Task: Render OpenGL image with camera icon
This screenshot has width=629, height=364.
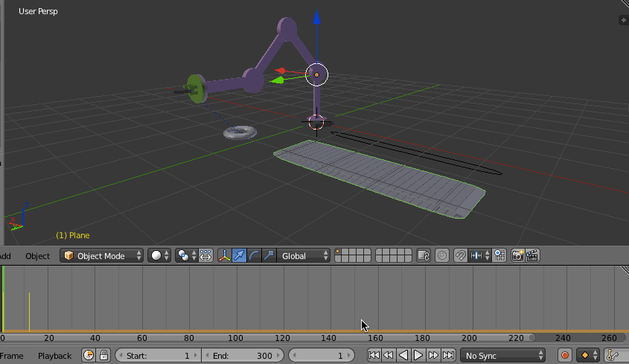Action: pyautogui.click(x=517, y=255)
